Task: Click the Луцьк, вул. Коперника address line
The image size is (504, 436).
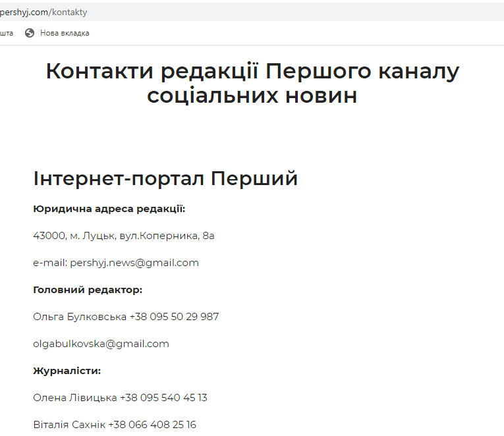Action: [x=123, y=236]
